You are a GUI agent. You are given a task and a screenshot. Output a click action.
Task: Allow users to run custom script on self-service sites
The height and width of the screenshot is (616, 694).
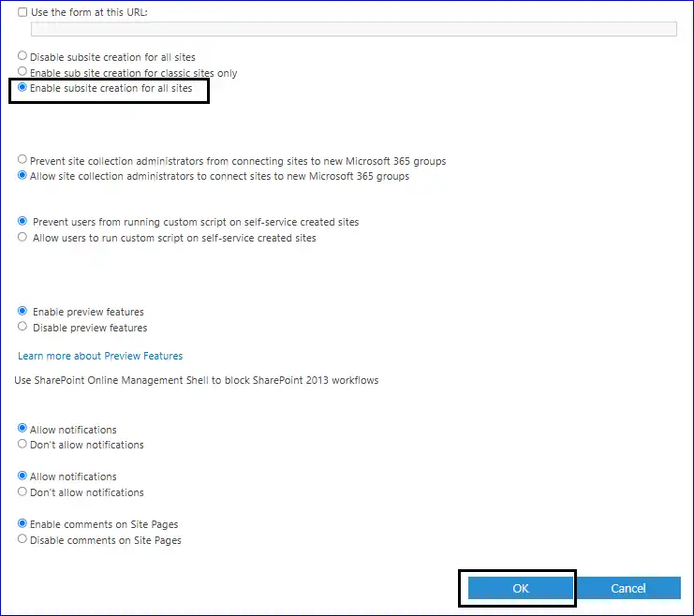(x=22, y=238)
